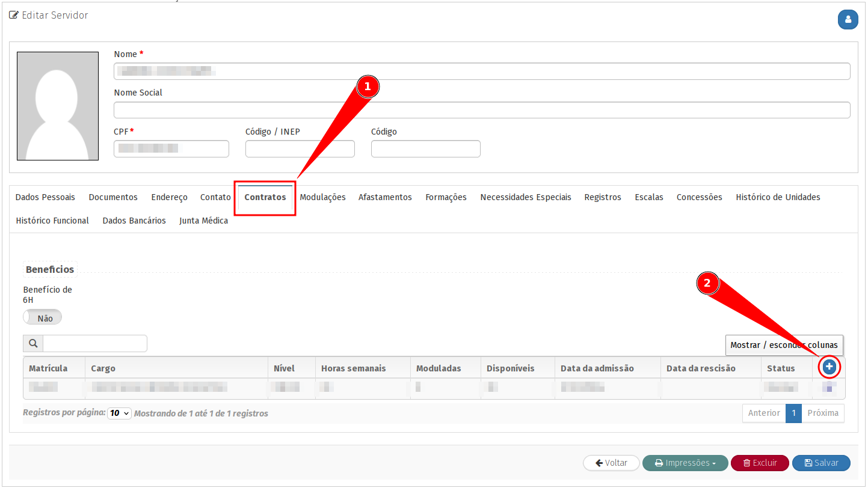Open the Impressões dropdown menu
The height and width of the screenshot is (488, 868).
click(685, 463)
